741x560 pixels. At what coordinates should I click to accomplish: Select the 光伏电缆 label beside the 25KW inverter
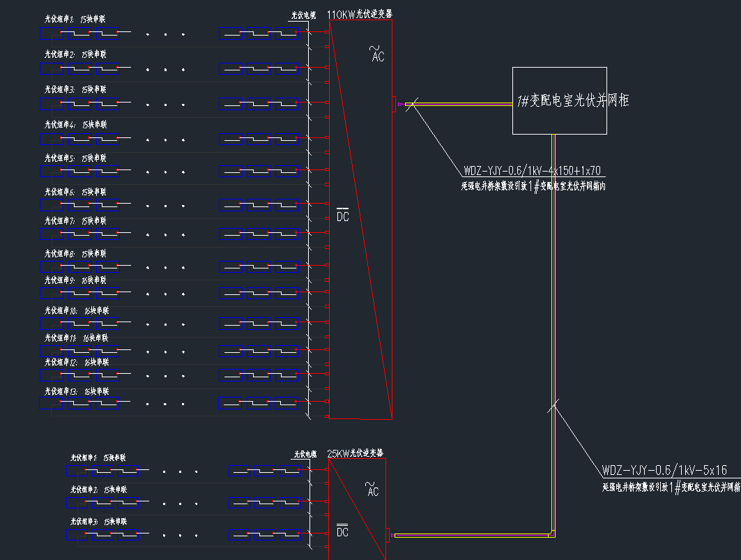point(305,454)
